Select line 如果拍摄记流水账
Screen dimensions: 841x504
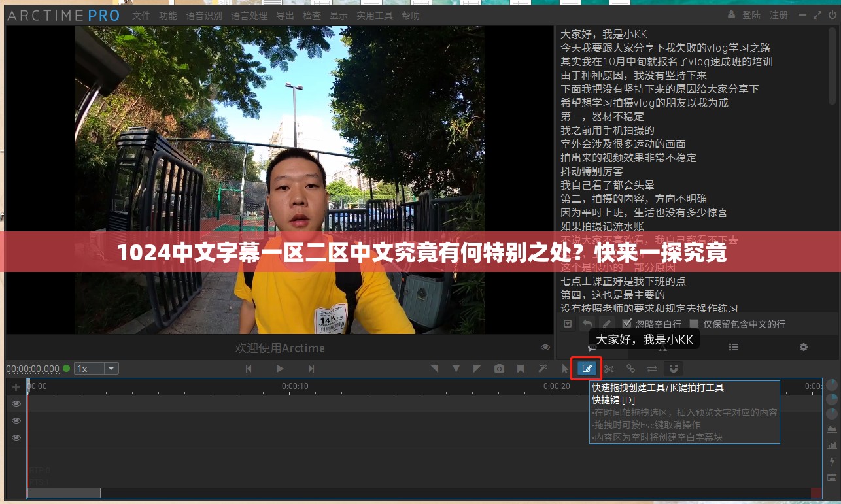tap(602, 226)
